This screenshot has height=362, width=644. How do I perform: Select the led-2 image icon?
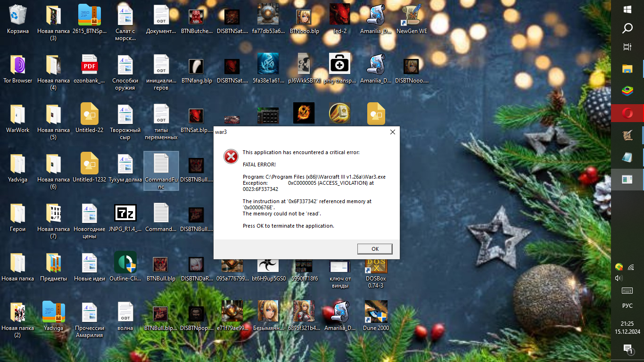pyautogui.click(x=340, y=20)
